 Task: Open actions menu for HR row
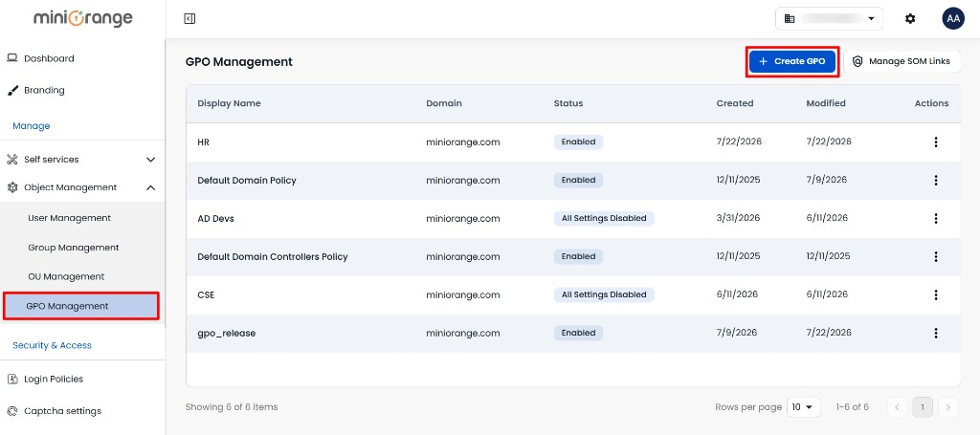point(936,142)
